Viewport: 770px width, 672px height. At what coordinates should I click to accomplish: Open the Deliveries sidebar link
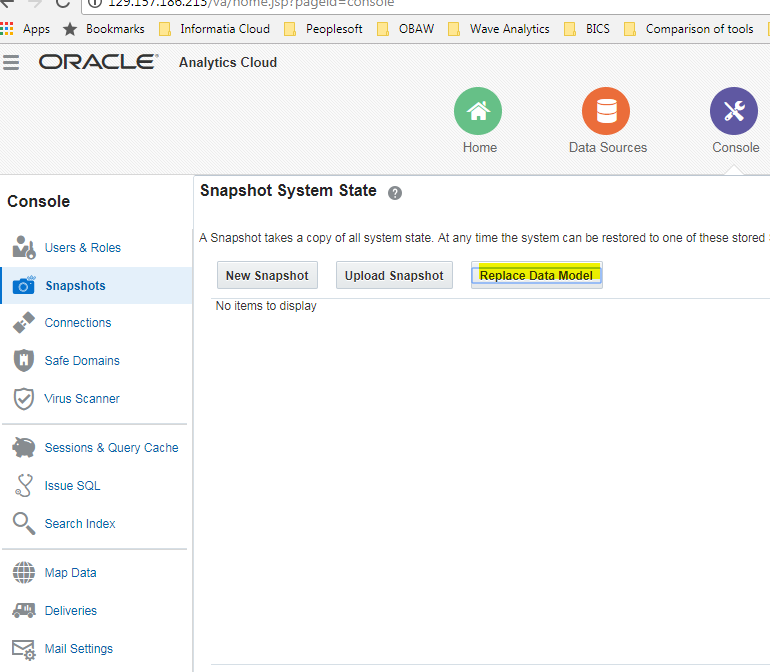pyautogui.click(x=71, y=611)
